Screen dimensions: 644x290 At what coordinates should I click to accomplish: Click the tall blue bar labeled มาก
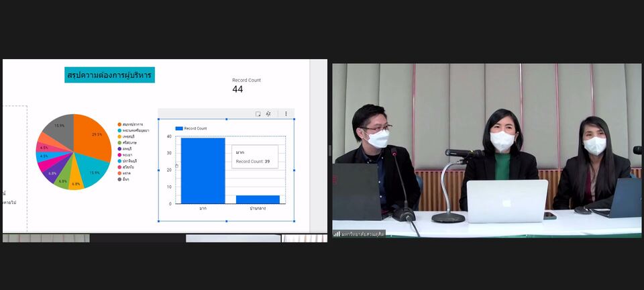pyautogui.click(x=203, y=171)
